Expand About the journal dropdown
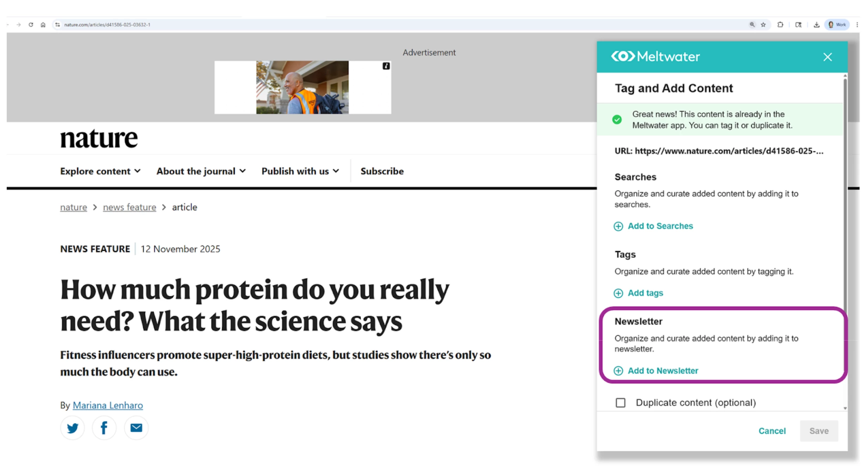The height and width of the screenshot is (475, 868). click(201, 171)
